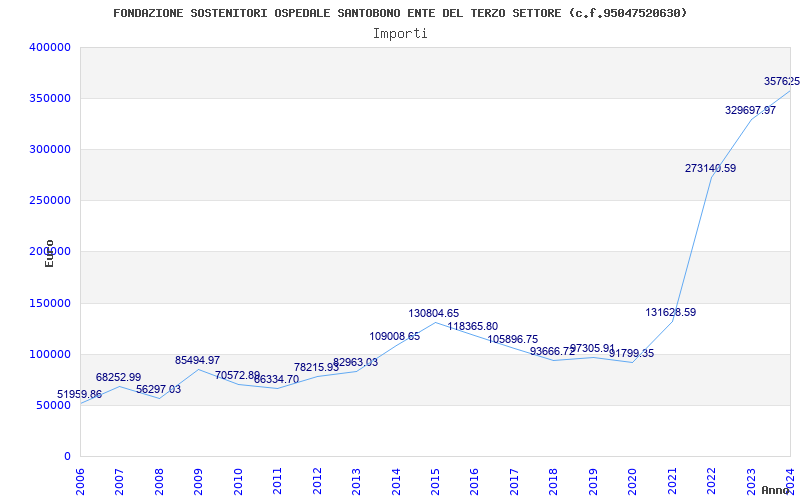Click the Euro y-axis title
The width and height of the screenshot is (800, 500).
pyautogui.click(x=49, y=253)
